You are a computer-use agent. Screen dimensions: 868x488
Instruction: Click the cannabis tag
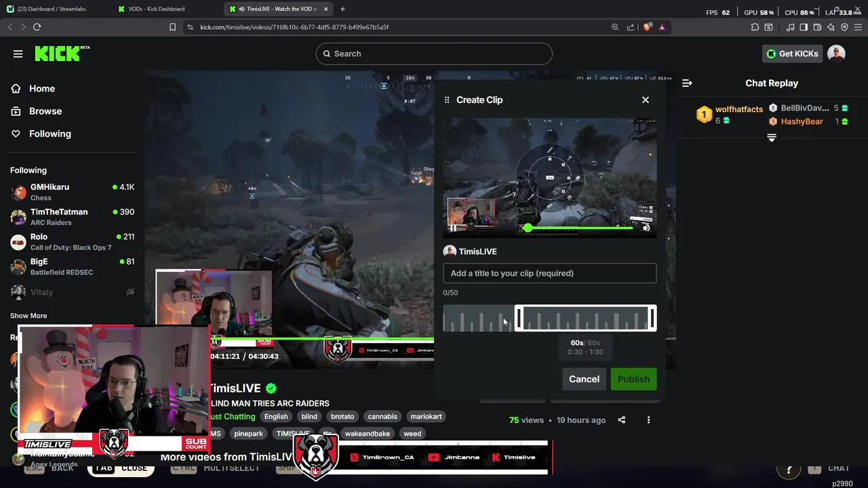382,417
